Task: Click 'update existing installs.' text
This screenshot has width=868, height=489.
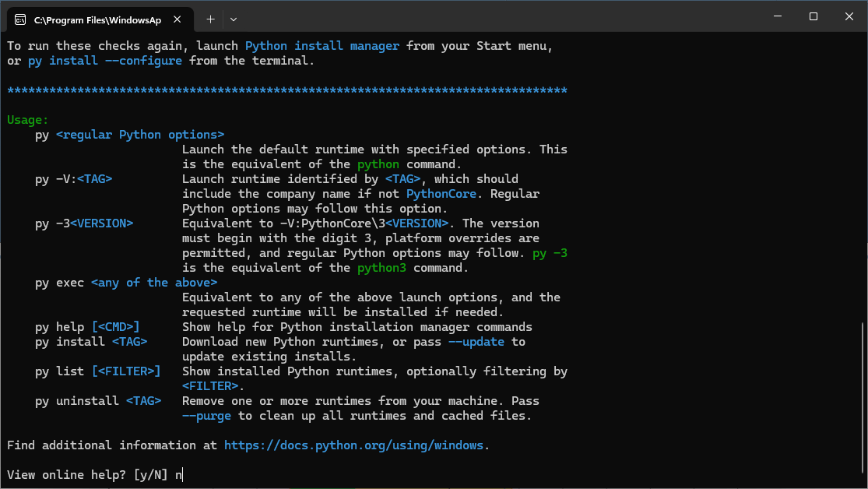Action: (269, 357)
